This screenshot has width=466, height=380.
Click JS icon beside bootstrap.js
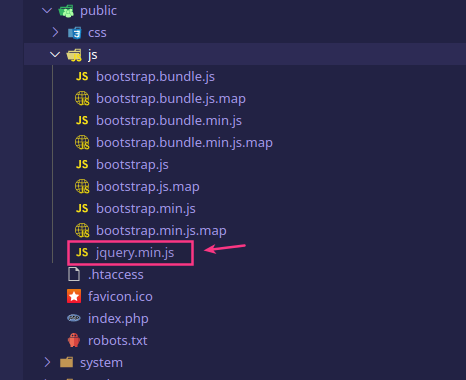pos(82,165)
